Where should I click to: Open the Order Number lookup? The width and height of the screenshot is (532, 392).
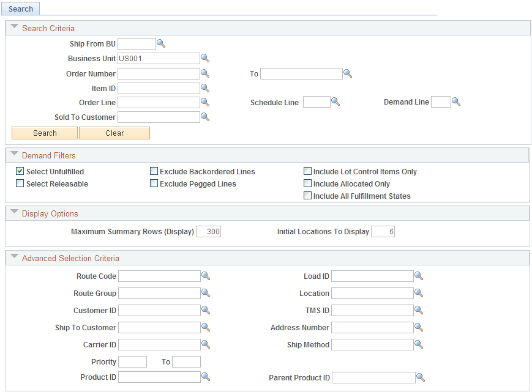(x=205, y=73)
